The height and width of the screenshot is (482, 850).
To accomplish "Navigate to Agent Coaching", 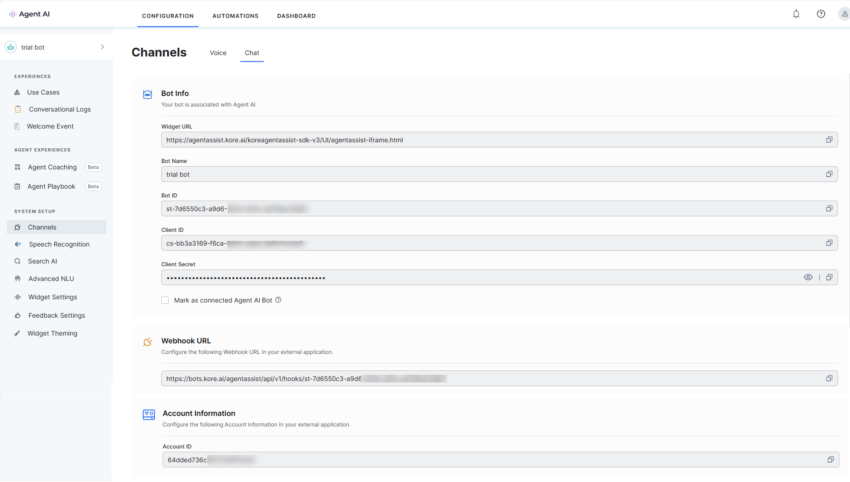I will tap(52, 167).
